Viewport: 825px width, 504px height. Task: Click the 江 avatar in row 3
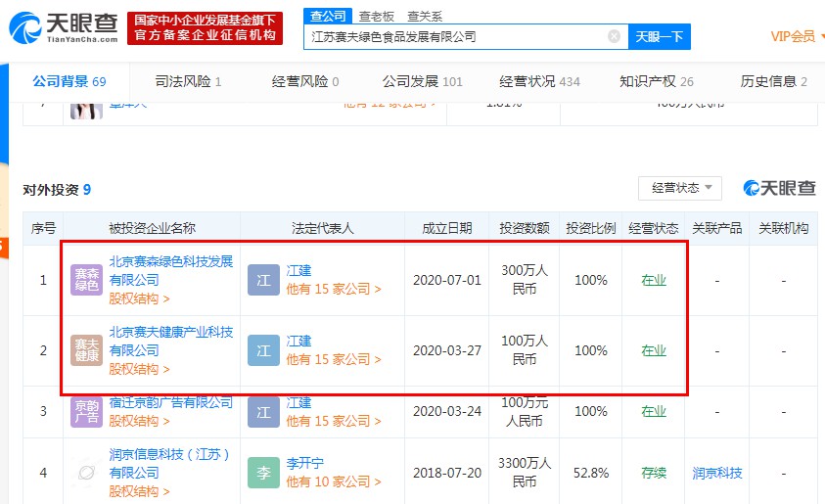click(x=263, y=412)
